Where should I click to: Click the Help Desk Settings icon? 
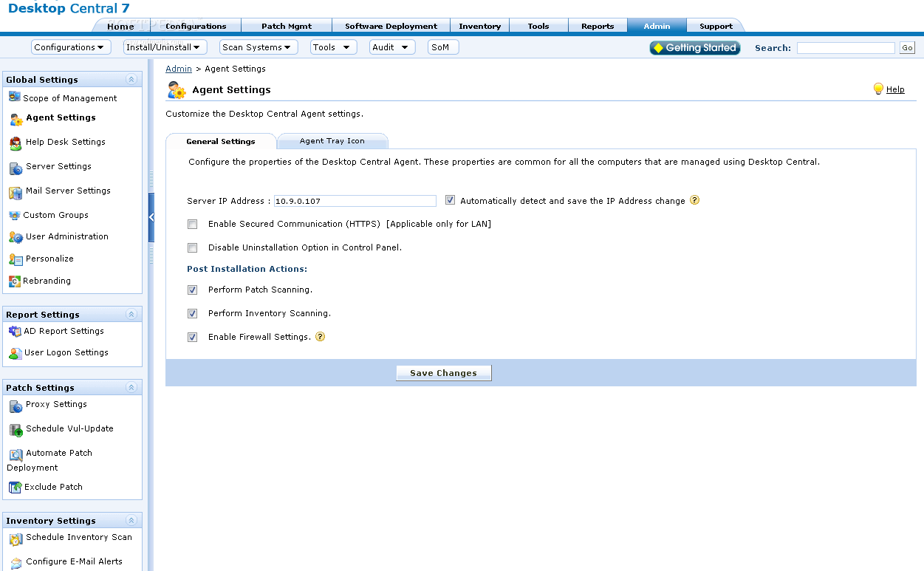(16, 143)
